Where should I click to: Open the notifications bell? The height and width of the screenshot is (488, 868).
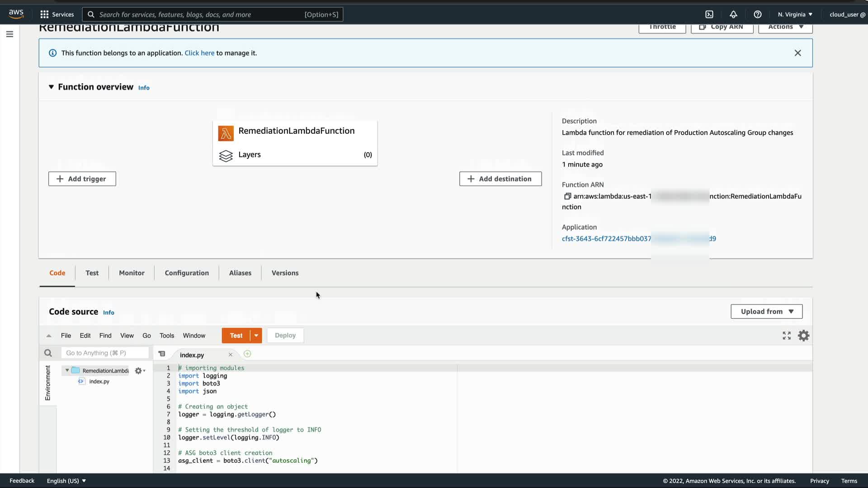pos(733,14)
